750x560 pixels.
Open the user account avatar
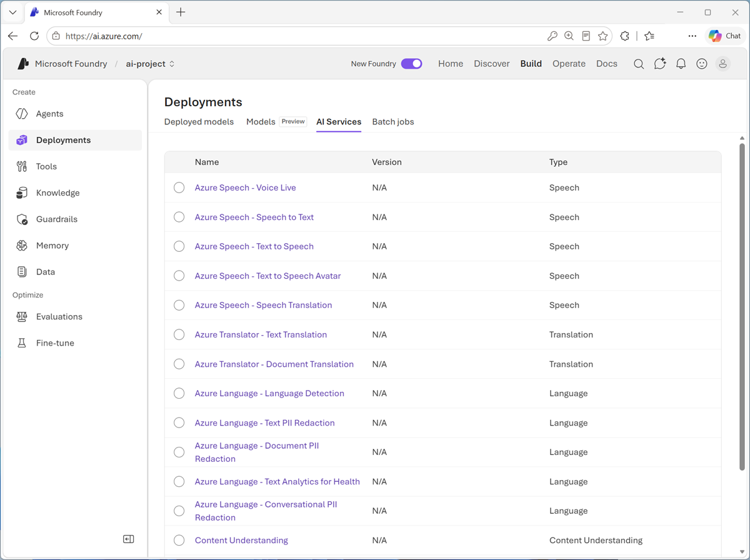[x=723, y=64]
